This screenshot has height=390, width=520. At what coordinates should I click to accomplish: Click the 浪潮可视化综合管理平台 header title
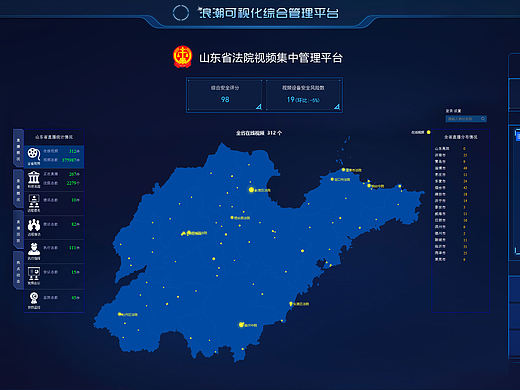(269, 13)
